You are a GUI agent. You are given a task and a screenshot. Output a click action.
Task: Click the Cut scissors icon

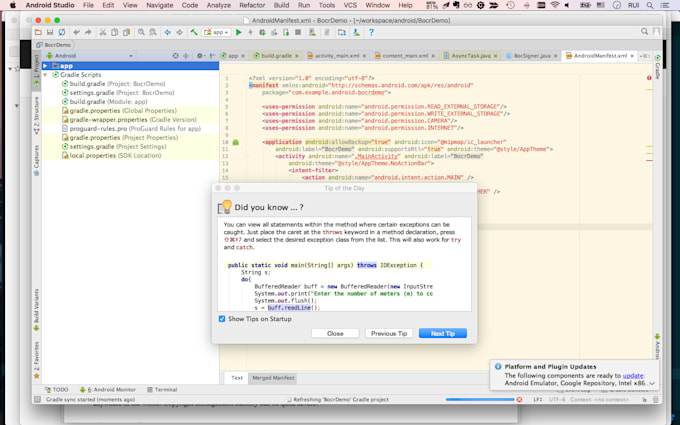coord(103,33)
